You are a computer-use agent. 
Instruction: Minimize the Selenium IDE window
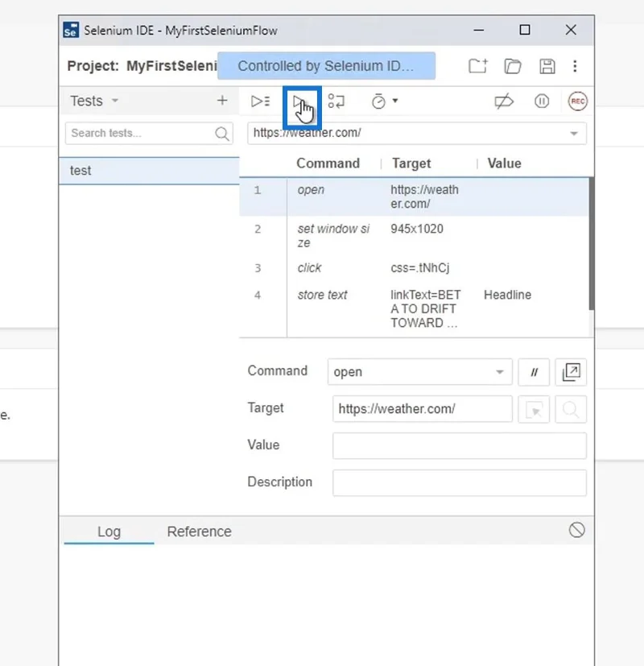click(478, 30)
